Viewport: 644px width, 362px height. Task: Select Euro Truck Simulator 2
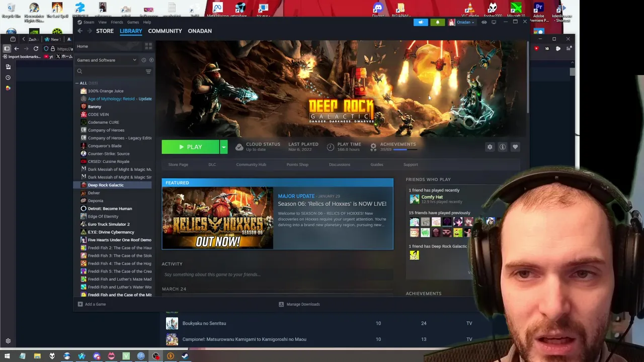[109, 224]
